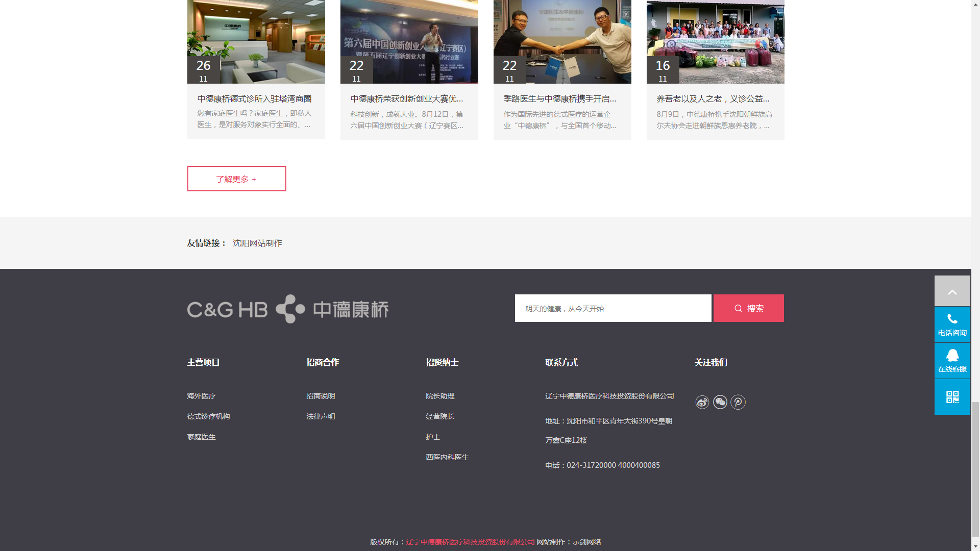Click the 搜索 search button

coord(749,308)
